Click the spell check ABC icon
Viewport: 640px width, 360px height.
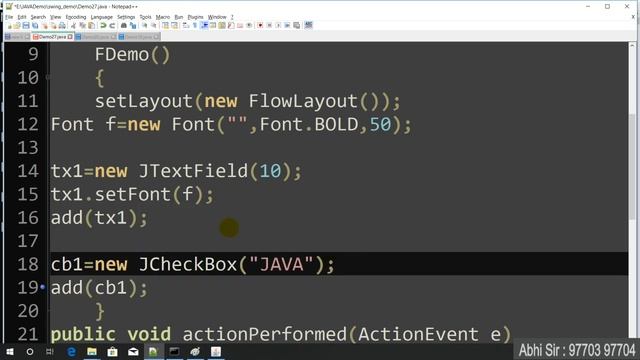click(x=309, y=25)
